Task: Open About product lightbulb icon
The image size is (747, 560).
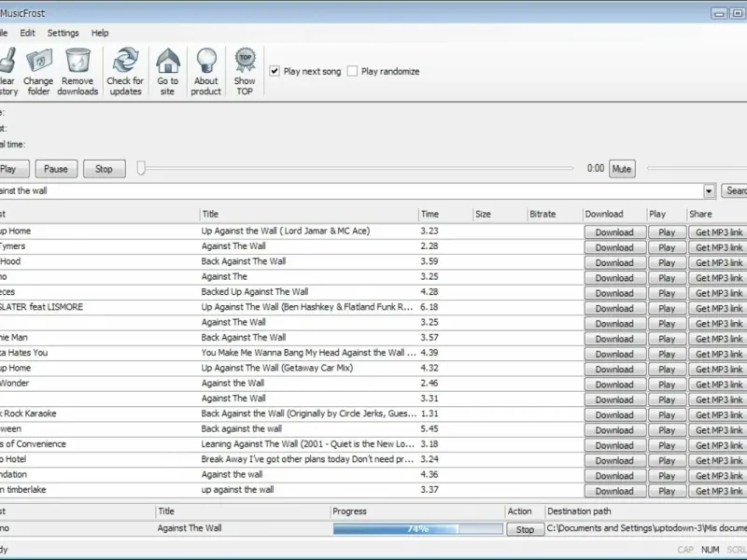Action: pos(205,62)
